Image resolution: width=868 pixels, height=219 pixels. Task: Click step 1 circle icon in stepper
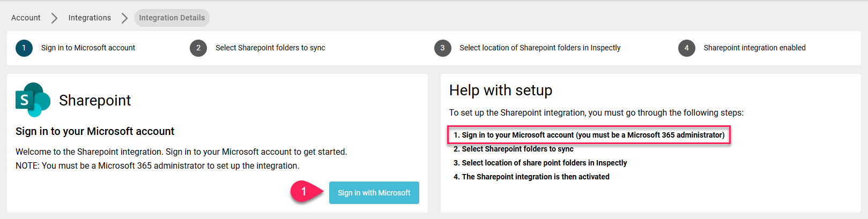coord(24,48)
